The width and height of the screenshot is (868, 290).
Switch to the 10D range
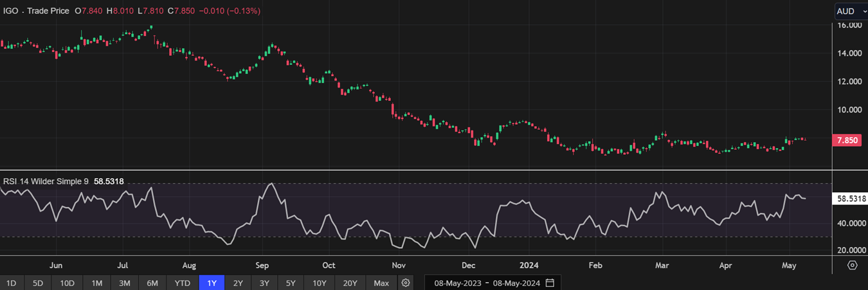(67, 283)
